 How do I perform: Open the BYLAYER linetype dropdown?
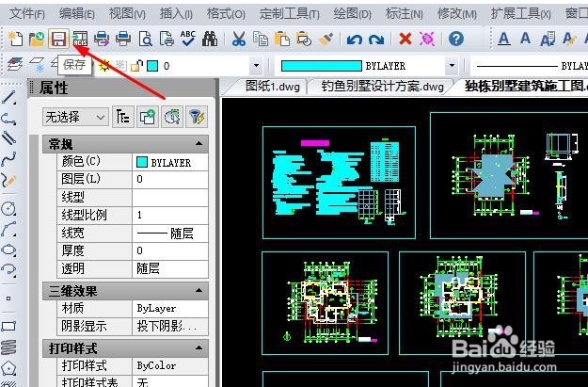(x=529, y=66)
